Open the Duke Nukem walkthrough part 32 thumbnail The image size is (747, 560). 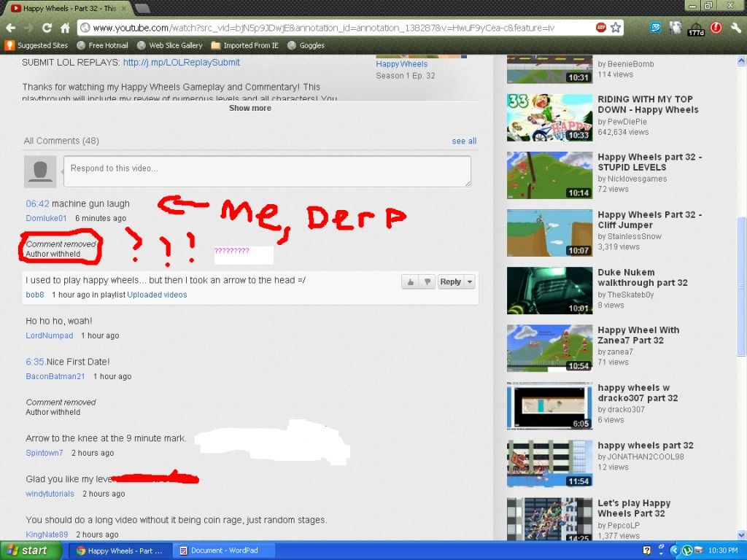pos(550,290)
